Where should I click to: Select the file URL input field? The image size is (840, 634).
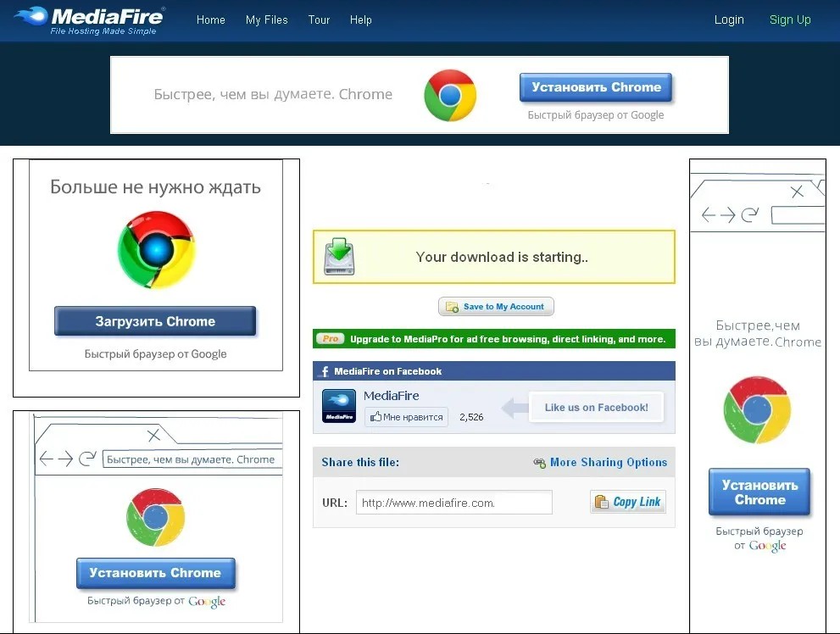tap(454, 503)
